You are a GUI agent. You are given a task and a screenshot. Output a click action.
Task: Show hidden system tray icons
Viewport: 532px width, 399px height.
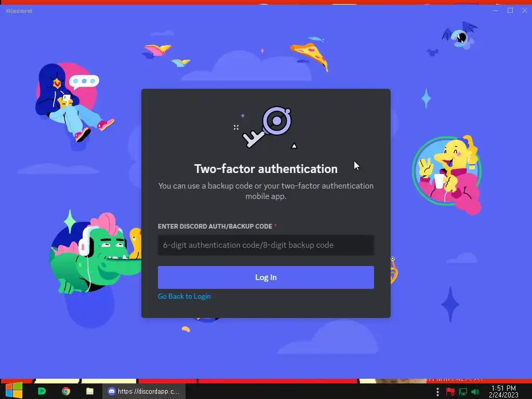coord(437,392)
